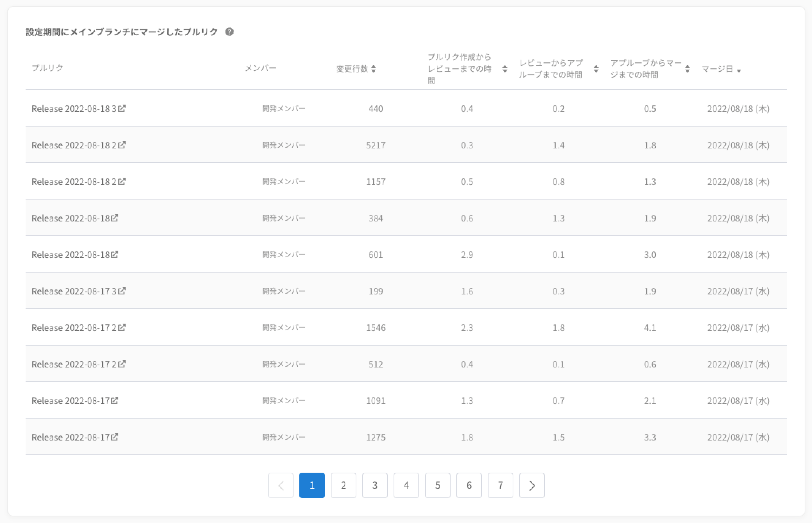This screenshot has height=523, width=812.
Task: Sort by レビューからアプルーブまでの時間 column
Action: (x=596, y=69)
